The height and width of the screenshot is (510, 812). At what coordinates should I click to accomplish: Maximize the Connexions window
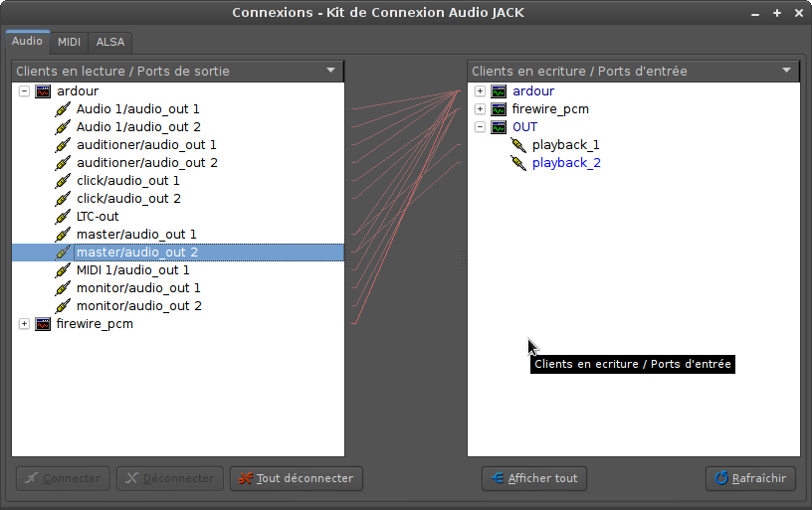pyautogui.click(x=777, y=14)
